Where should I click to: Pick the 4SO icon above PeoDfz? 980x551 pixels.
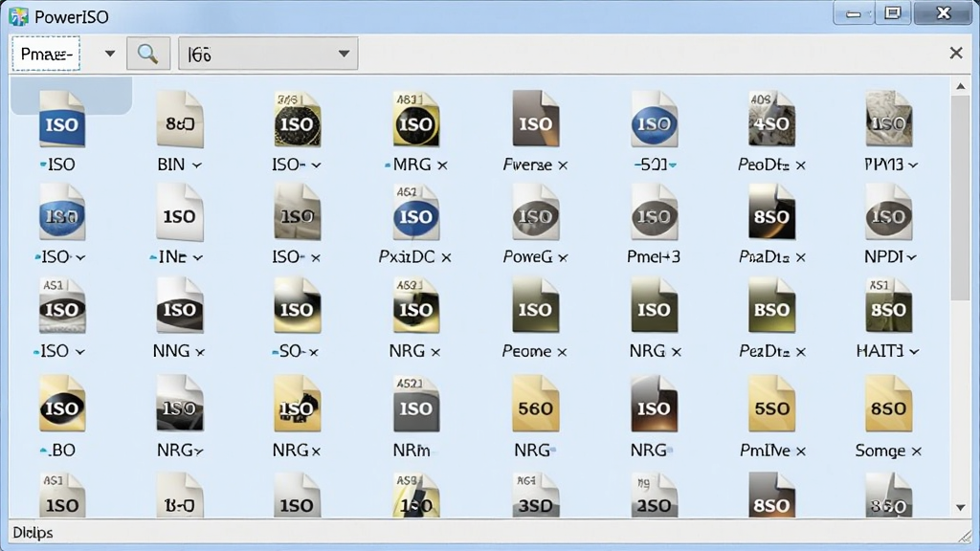(x=772, y=120)
